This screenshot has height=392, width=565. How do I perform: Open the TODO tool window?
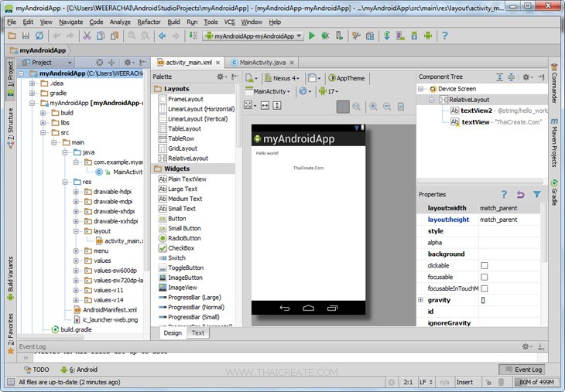click(36, 370)
